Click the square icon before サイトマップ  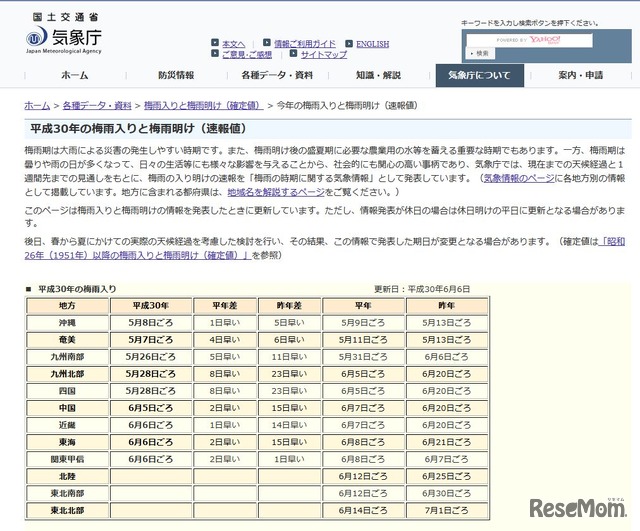pos(293,53)
